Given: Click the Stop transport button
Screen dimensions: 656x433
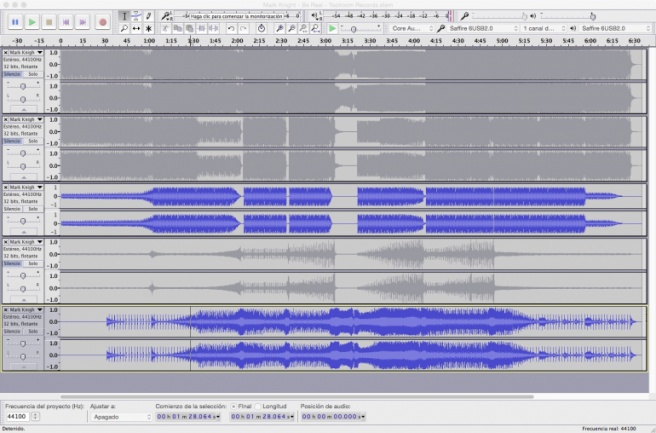Looking at the screenshot, I should [49, 22].
